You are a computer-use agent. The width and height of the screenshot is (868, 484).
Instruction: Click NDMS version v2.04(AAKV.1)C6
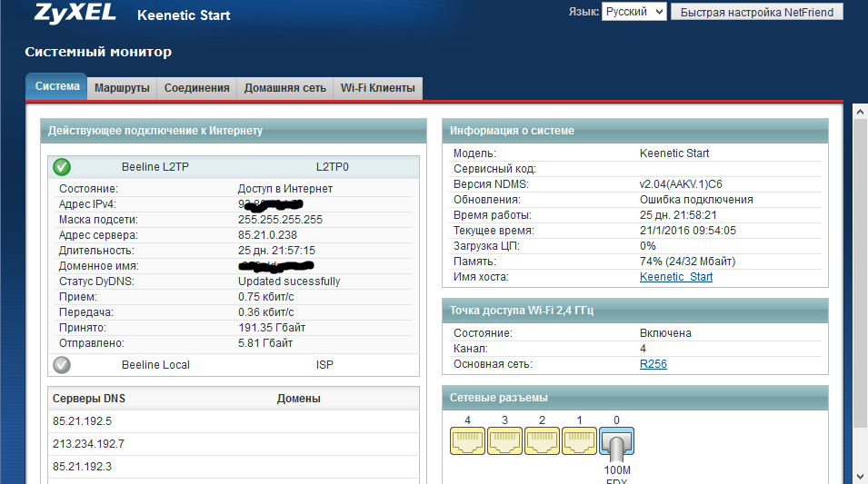pyautogui.click(x=681, y=184)
